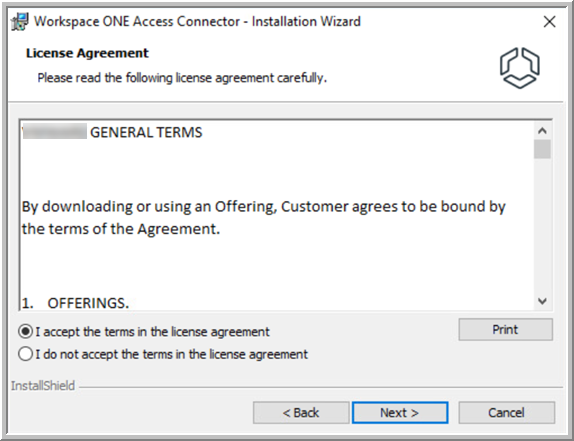Click inside the license agreement text box
This screenshot has height=441, width=574.
click(x=277, y=215)
